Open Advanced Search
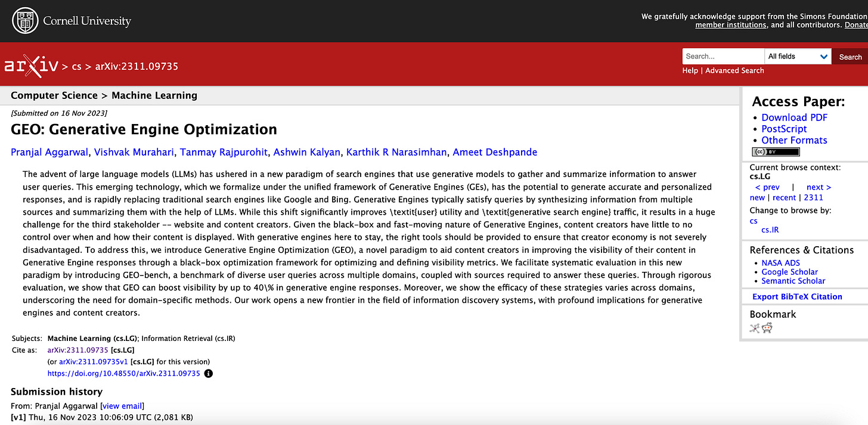Screen dimensions: 868x425 click(734, 70)
